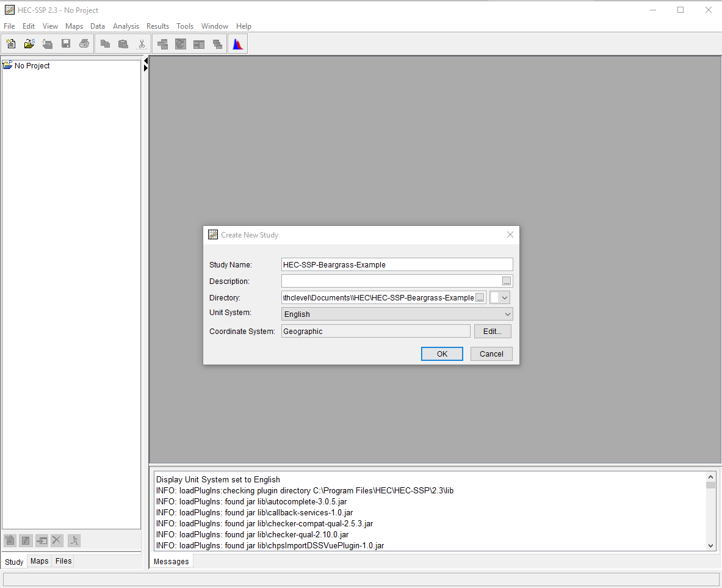Click the Description input field
Screen dimensions: 722x588
coord(391,281)
